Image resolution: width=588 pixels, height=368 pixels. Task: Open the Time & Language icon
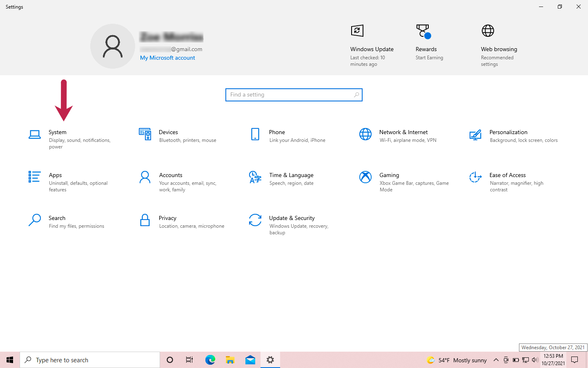click(x=255, y=177)
